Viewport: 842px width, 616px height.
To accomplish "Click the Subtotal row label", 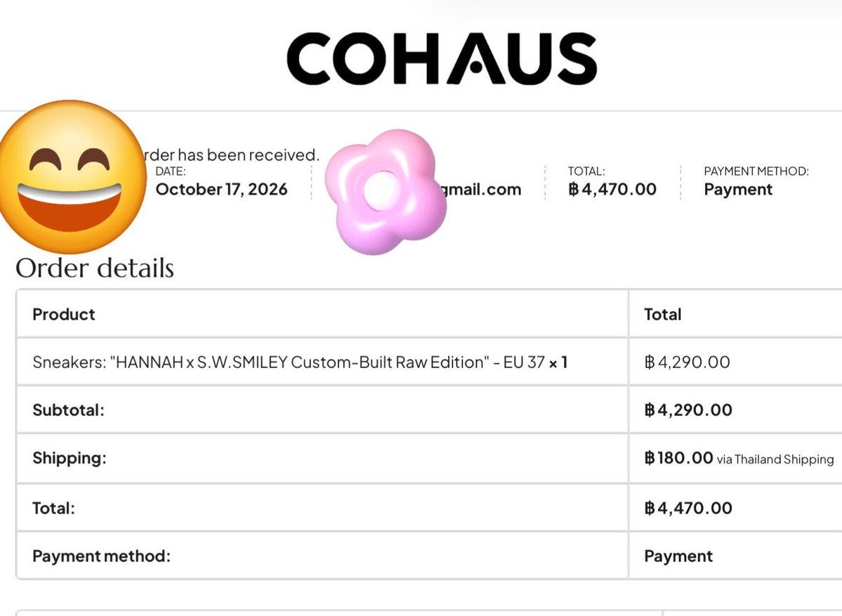I will click(68, 409).
